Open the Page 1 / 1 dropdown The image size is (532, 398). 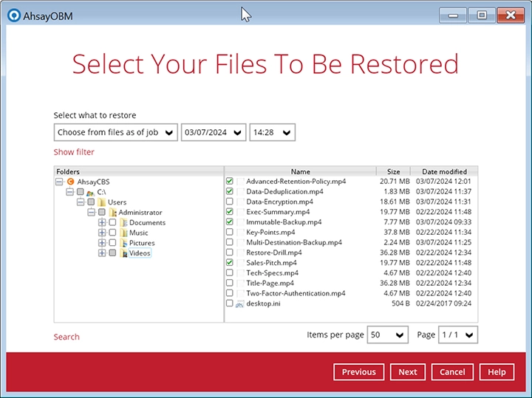458,335
